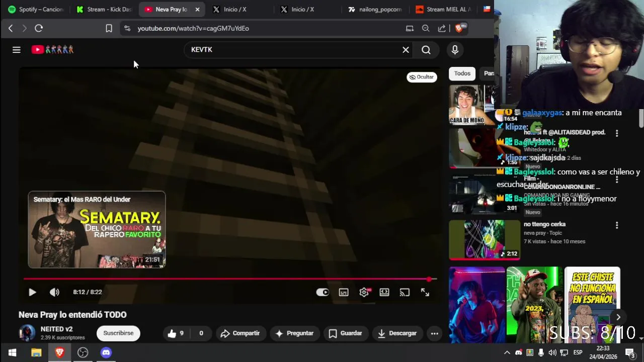Play the paused video

tap(32, 292)
